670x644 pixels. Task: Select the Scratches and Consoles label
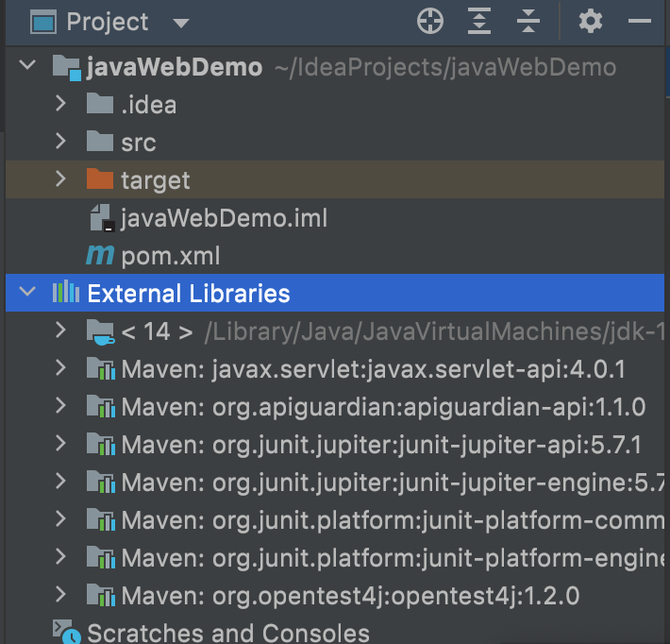coord(228,633)
